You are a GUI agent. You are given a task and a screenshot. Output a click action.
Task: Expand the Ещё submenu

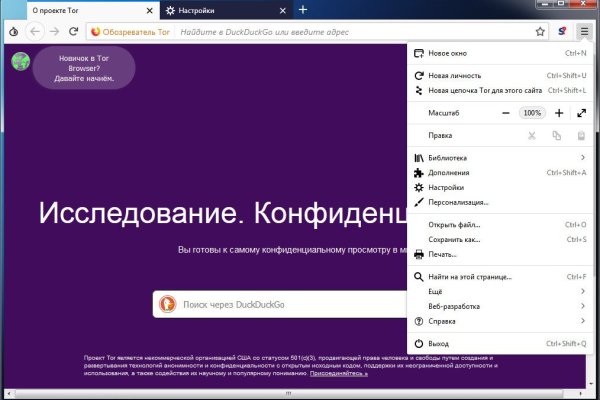[500, 291]
